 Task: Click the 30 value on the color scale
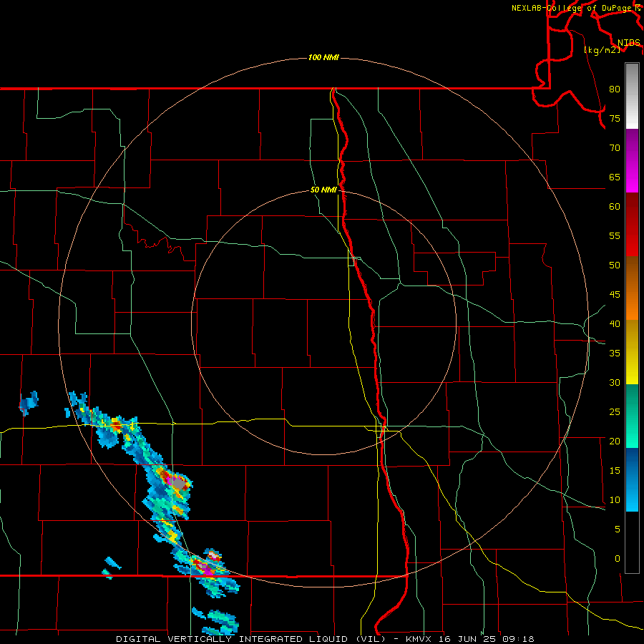pos(615,382)
